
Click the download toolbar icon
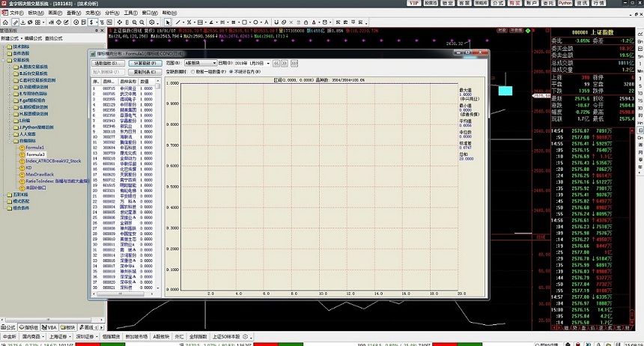[23, 22]
